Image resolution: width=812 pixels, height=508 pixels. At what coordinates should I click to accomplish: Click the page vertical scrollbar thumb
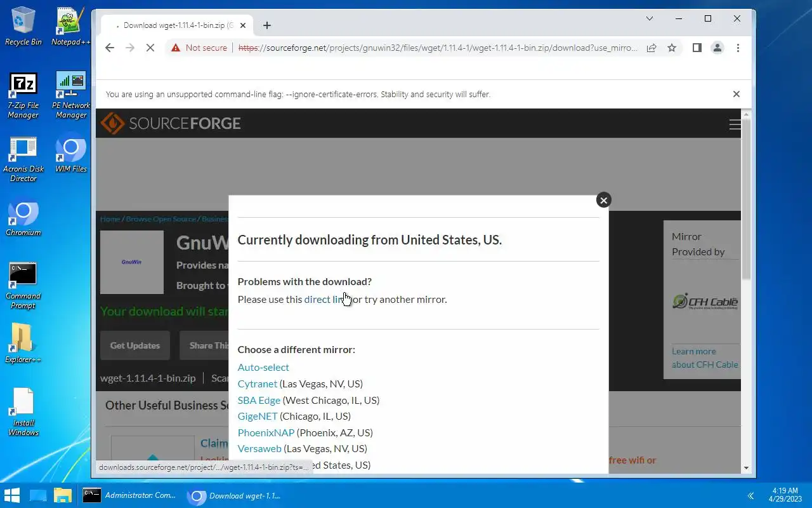pos(746,198)
